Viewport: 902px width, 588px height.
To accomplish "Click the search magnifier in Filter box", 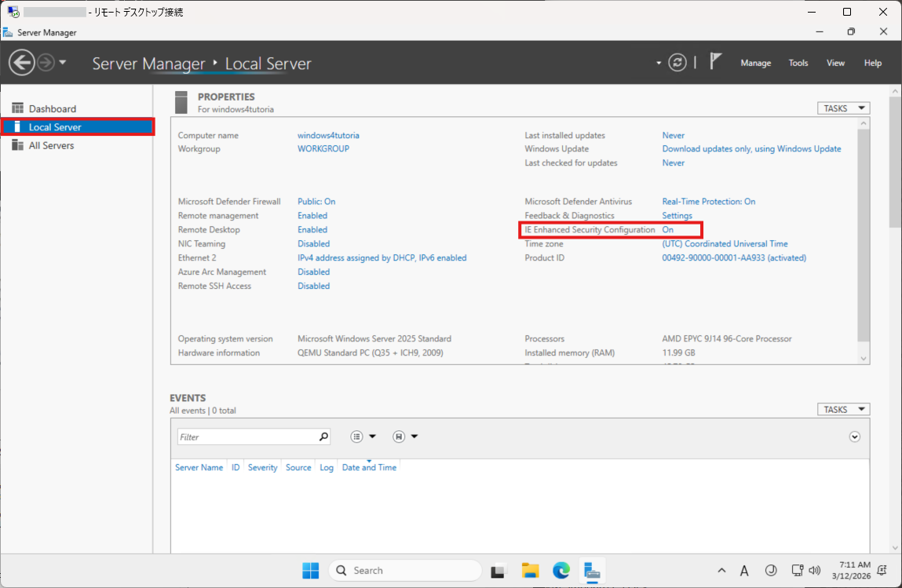I will coord(323,436).
